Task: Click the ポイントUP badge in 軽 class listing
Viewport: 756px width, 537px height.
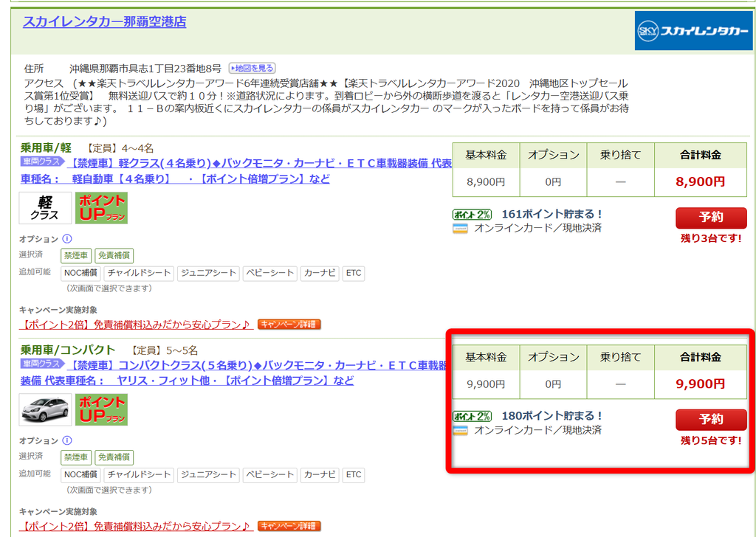Action: pos(101,208)
